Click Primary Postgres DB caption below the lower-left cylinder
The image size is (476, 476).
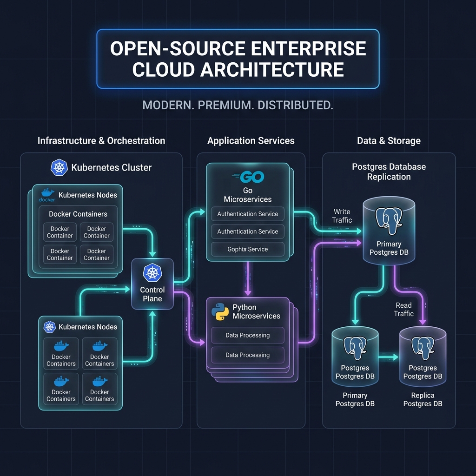pos(355,399)
